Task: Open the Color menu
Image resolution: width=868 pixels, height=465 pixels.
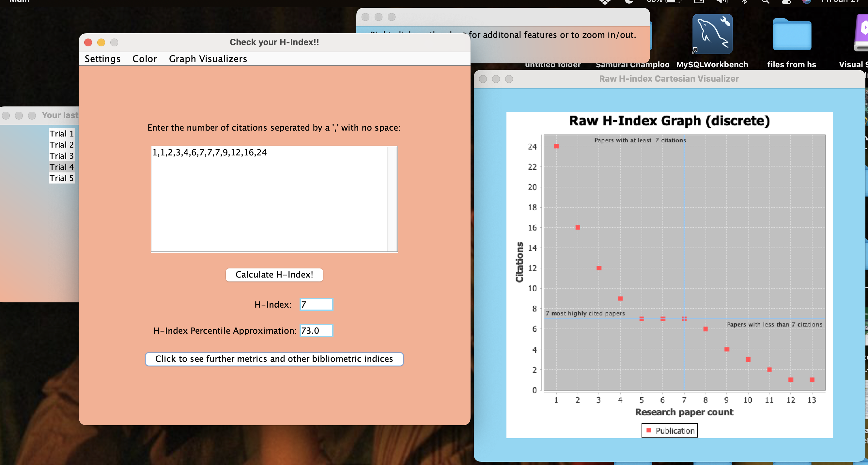Action: pos(145,59)
